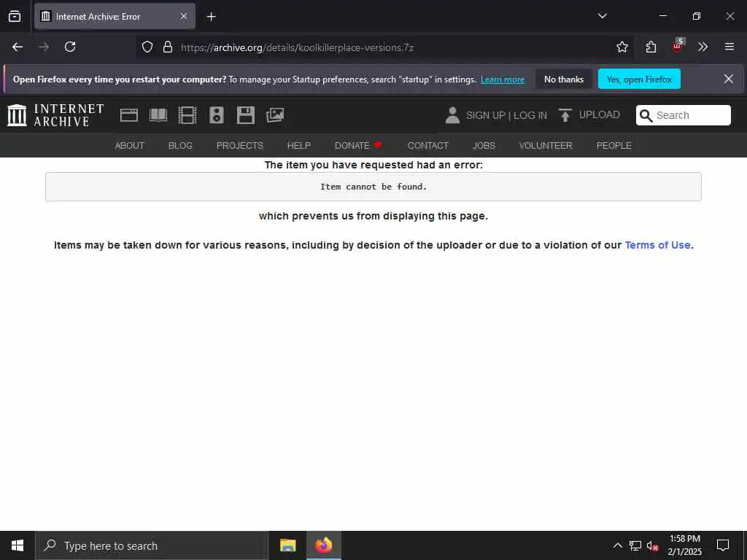Click the Firefox taskbar icon
Image resolution: width=747 pixels, height=560 pixels.
[323, 545]
